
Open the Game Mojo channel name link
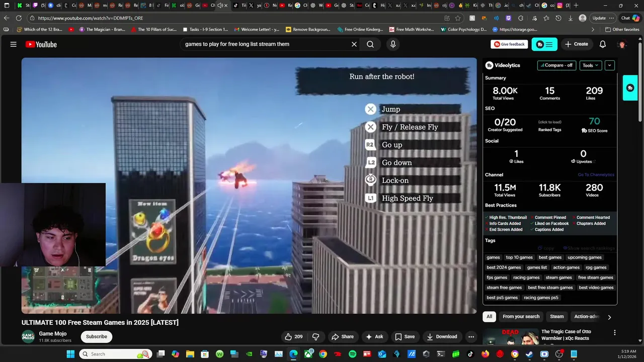(x=53, y=334)
